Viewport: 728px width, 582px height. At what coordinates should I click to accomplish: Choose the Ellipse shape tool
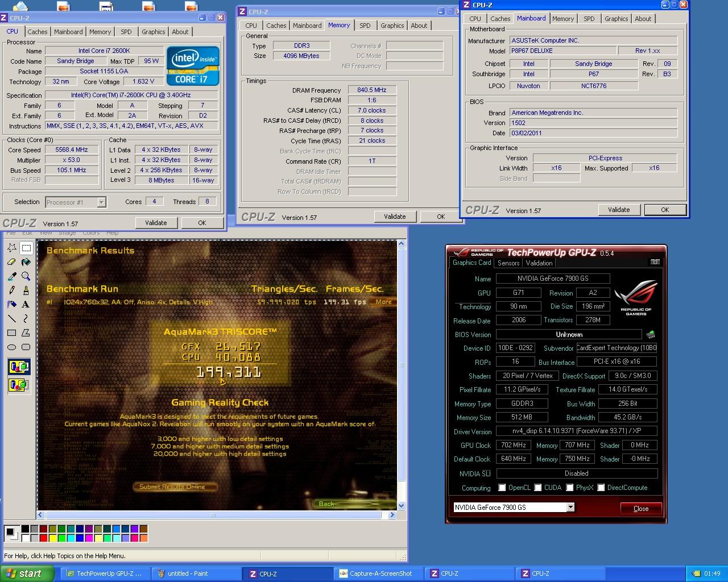click(x=11, y=347)
